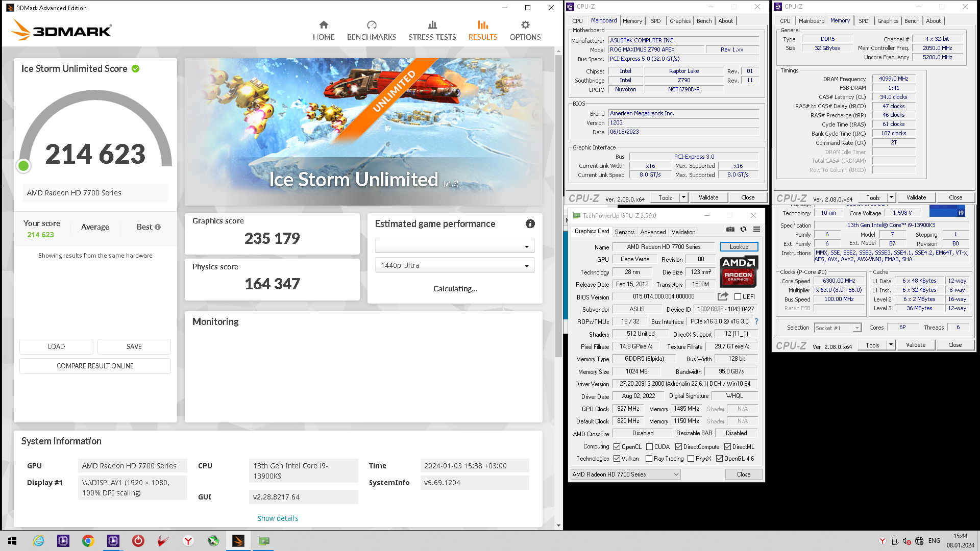
Task: Open 3DMark OPTIONS gear
Action: (525, 31)
